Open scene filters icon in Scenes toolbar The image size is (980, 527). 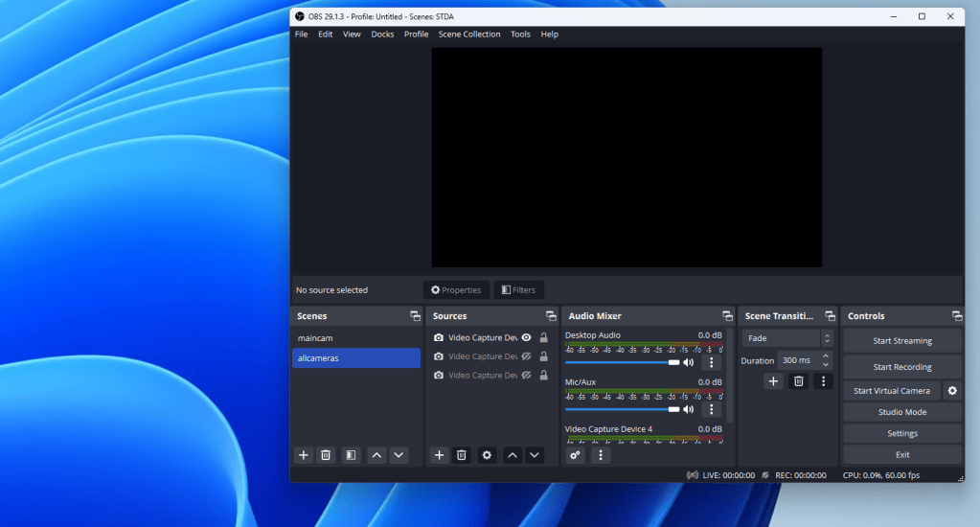click(351, 455)
